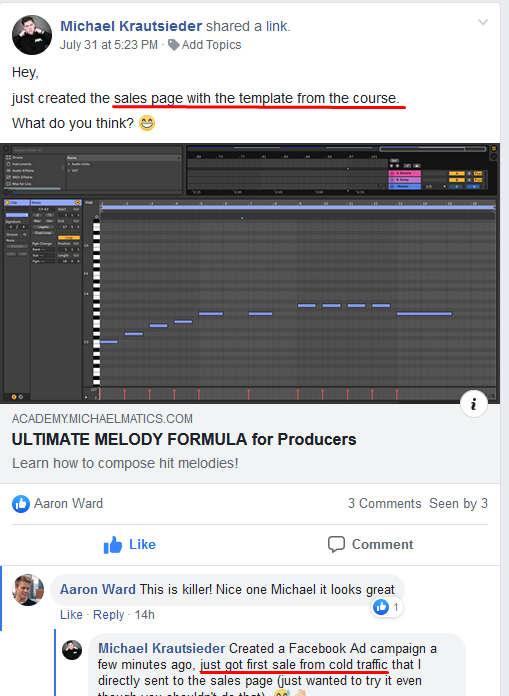Click Aaron Ward name in comment
Image resolution: width=509 pixels, height=696 pixels.
98,589
